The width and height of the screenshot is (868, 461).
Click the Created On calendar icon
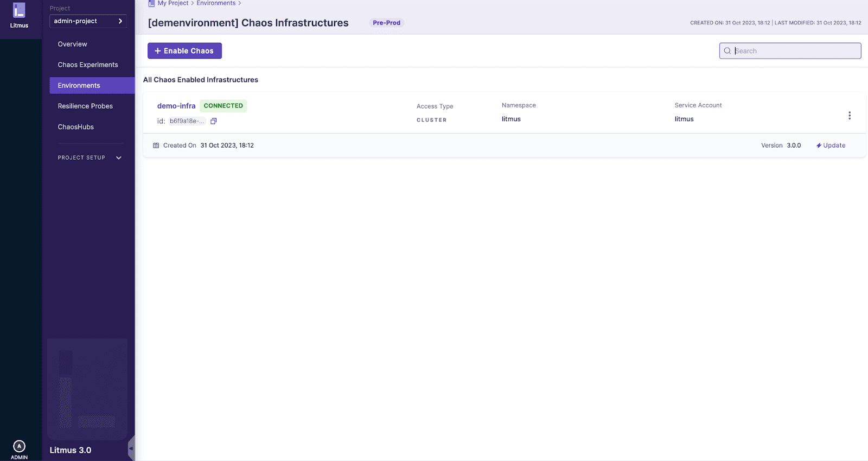point(156,146)
